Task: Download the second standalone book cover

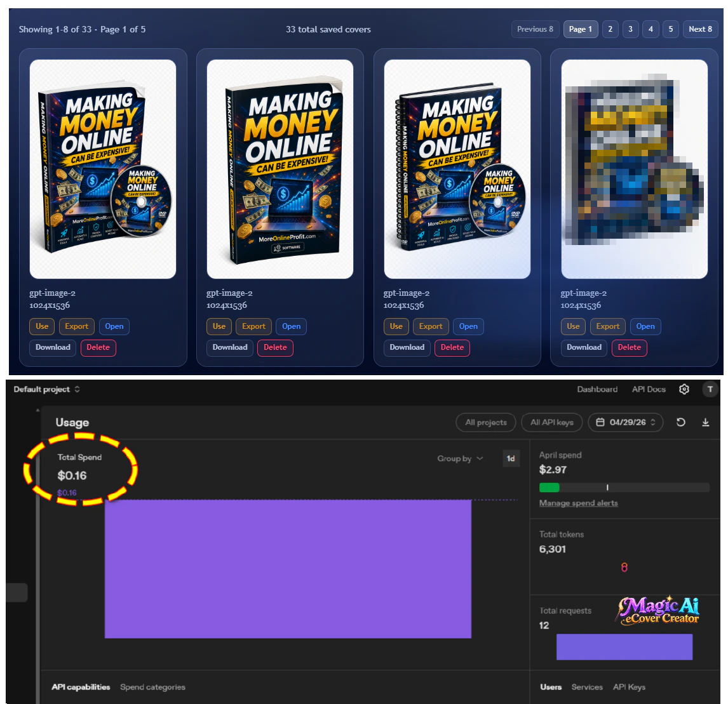Action: pyautogui.click(x=230, y=348)
